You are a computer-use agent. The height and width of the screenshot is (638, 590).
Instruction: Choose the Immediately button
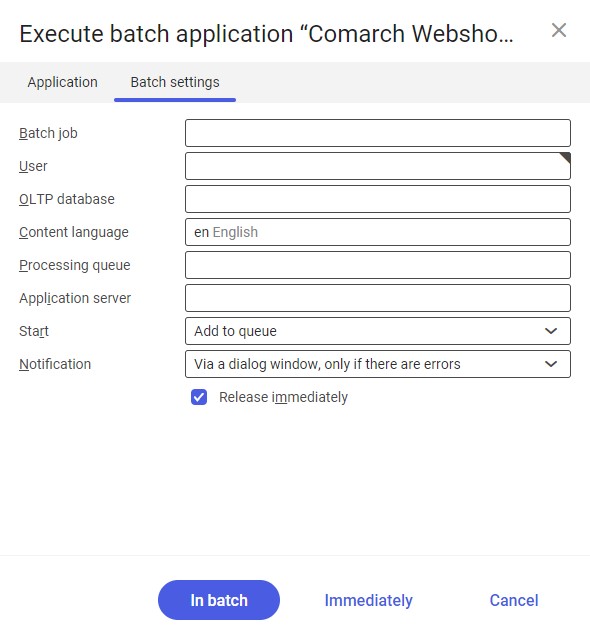[369, 600]
